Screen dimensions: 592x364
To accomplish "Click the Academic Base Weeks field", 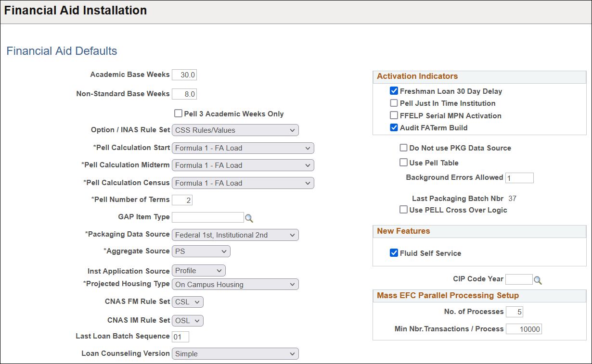I will 184,75.
